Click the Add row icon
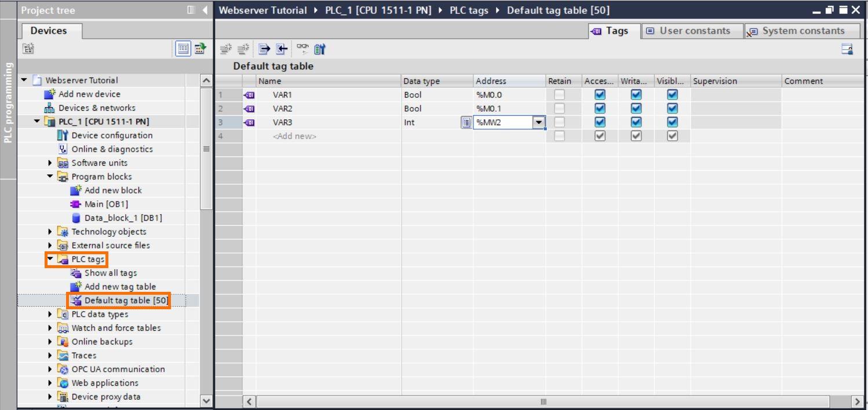 243,49
